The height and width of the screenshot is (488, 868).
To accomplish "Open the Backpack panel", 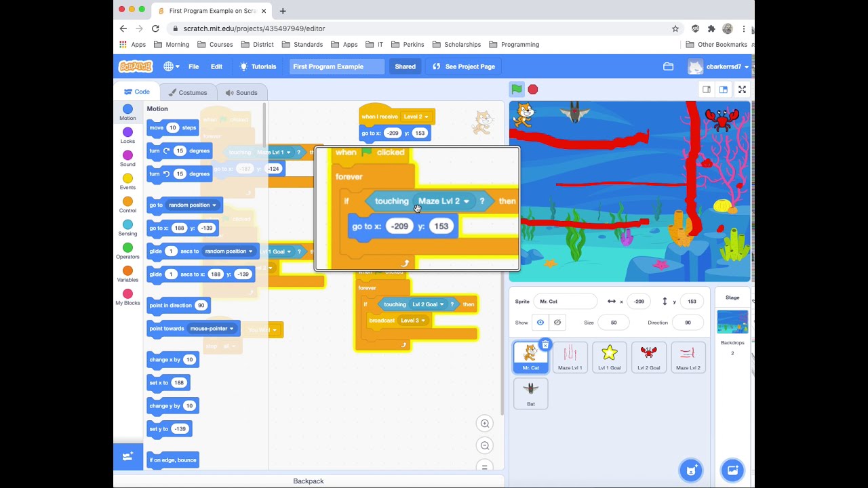I will pos(309,481).
